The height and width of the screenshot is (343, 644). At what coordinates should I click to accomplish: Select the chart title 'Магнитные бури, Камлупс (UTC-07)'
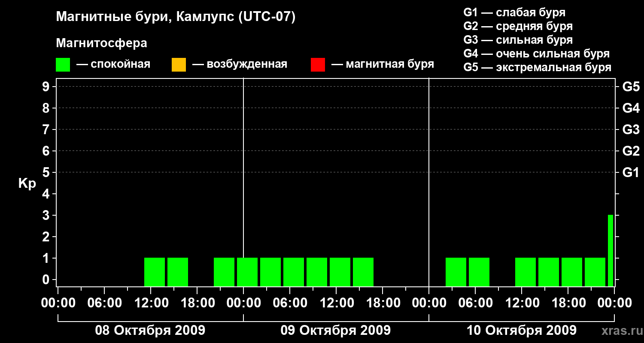(x=176, y=17)
